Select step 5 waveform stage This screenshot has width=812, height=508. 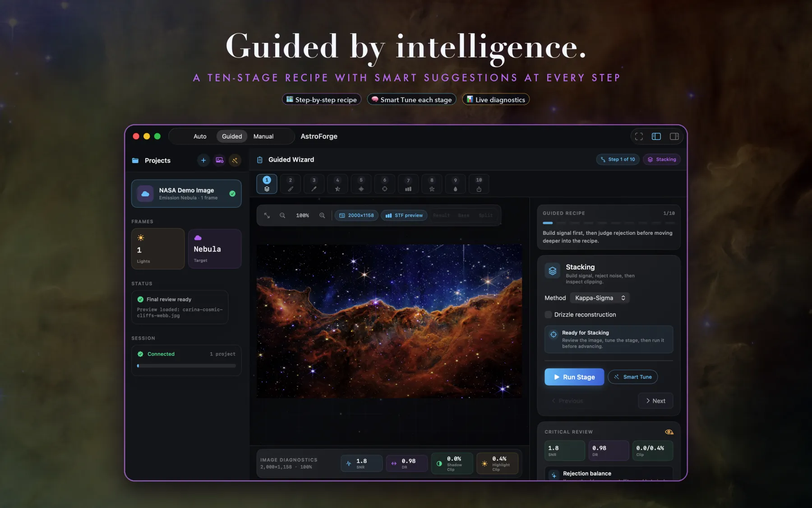361,184
